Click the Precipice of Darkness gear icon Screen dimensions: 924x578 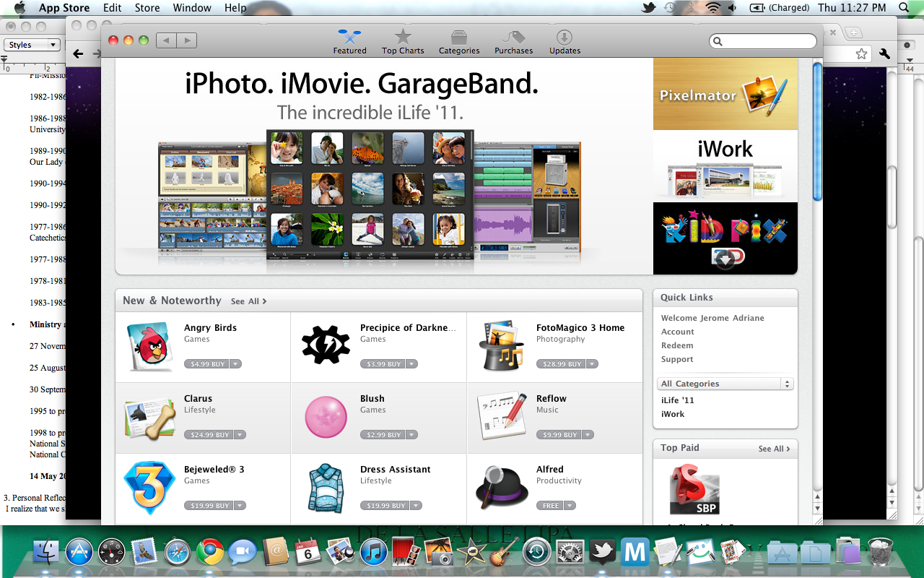[x=326, y=345]
